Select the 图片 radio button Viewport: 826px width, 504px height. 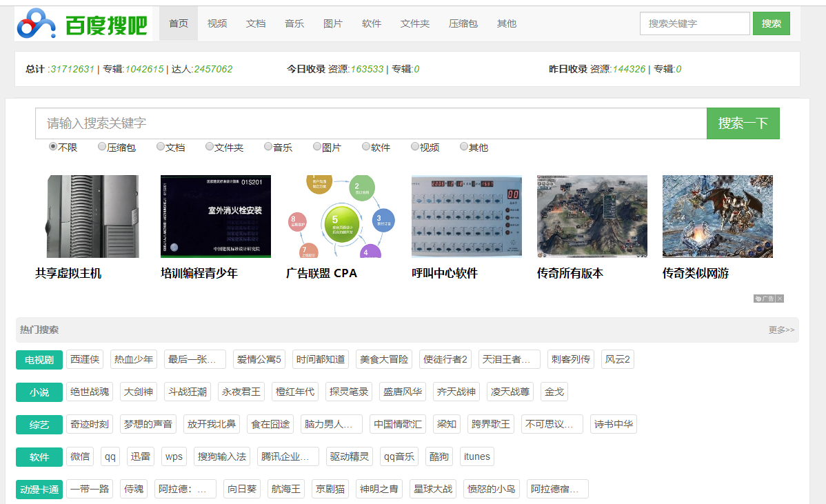(x=317, y=146)
